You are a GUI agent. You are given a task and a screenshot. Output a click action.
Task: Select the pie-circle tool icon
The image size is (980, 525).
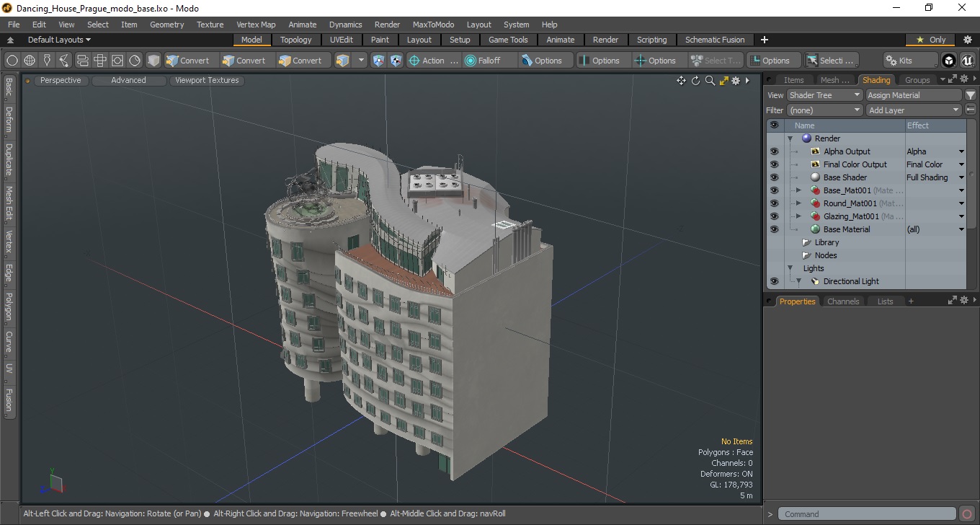click(x=135, y=61)
